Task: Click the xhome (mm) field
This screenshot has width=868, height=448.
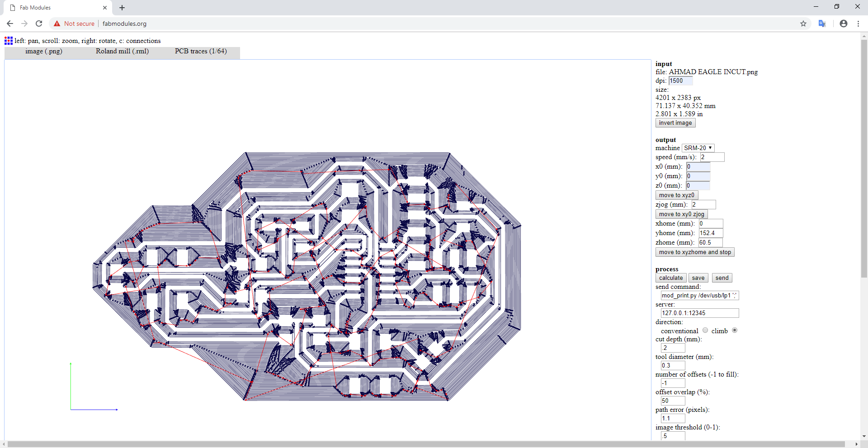Action: click(x=711, y=224)
